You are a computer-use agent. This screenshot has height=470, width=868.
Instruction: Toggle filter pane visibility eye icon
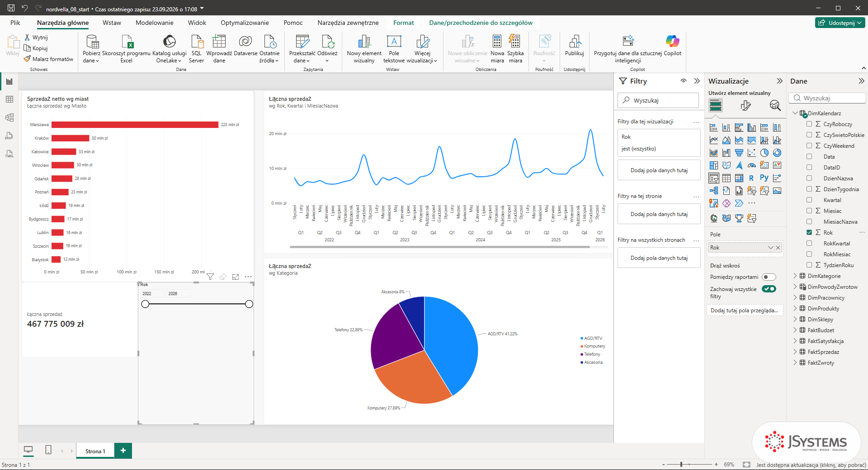[x=684, y=81]
